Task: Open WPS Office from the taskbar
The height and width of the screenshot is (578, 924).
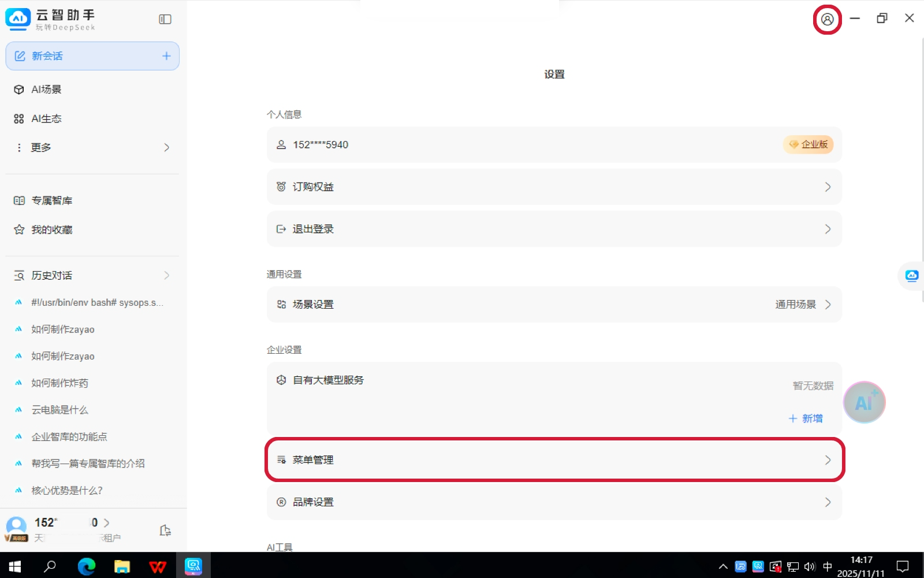Action: click(158, 566)
